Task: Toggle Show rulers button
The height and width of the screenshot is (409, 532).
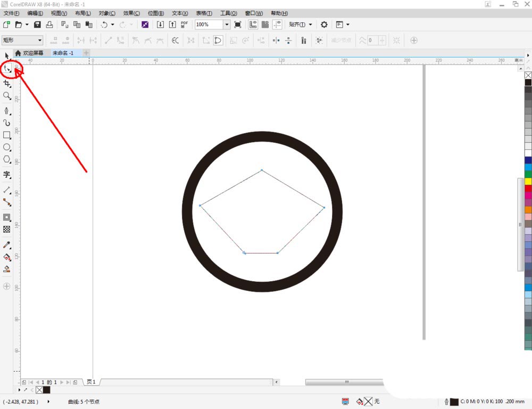Action: pyautogui.click(x=253, y=24)
